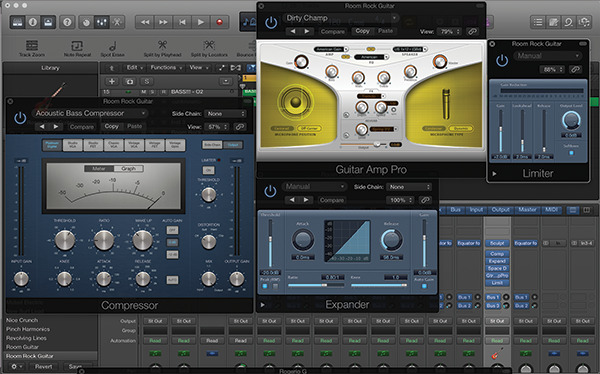Select the Bus filter tab in mixer
Image resolution: width=600 pixels, height=374 pixels.
[x=455, y=210]
